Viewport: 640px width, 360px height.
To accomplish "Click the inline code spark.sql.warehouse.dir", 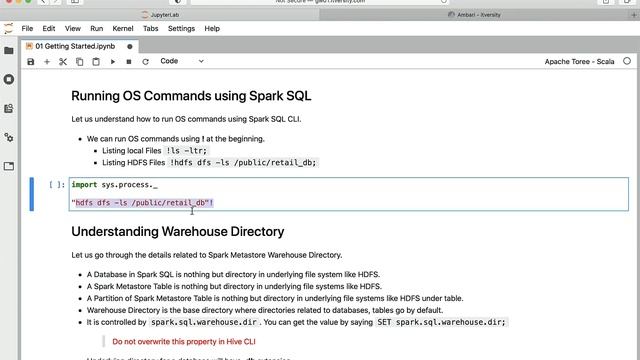I will coord(204,322).
